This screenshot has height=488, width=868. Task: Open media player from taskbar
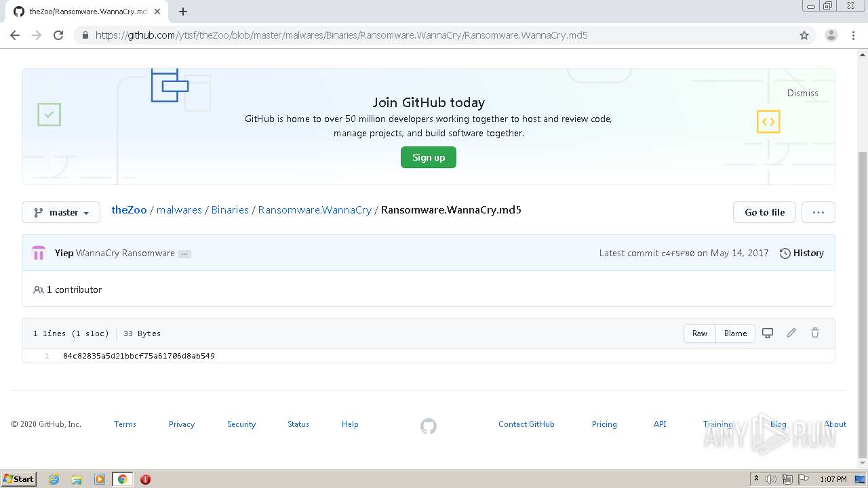[x=100, y=479]
